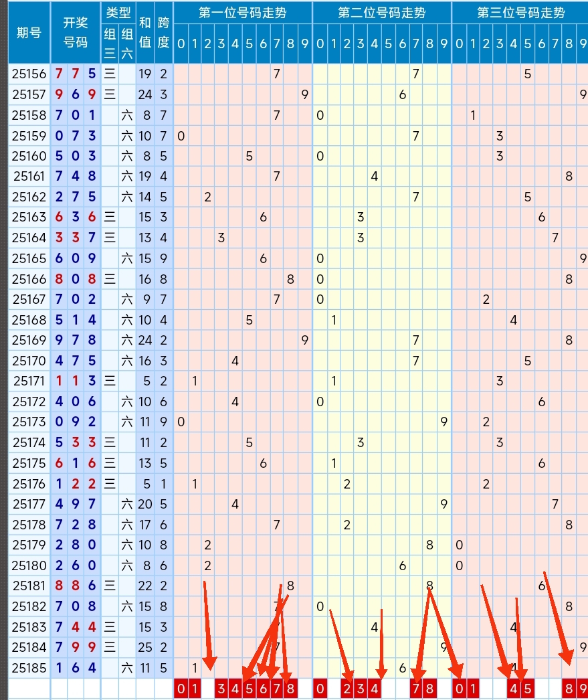The image size is (588, 700).
Task: Select issue number 25157
Action: [x=29, y=94]
